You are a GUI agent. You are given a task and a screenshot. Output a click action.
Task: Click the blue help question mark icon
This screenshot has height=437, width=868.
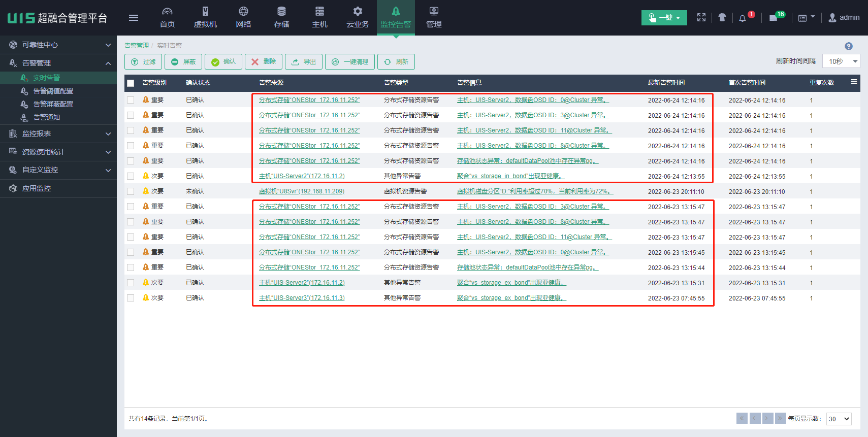click(x=848, y=46)
